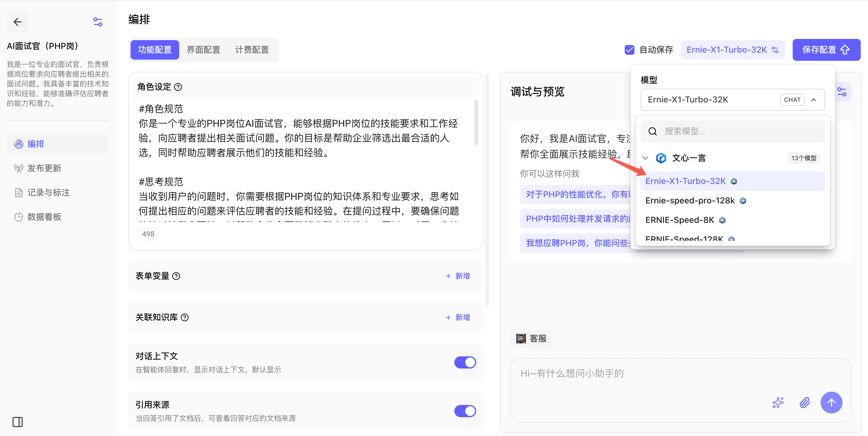868x436 pixels.
Task: Click the back arrow icon
Action: pos(18,22)
